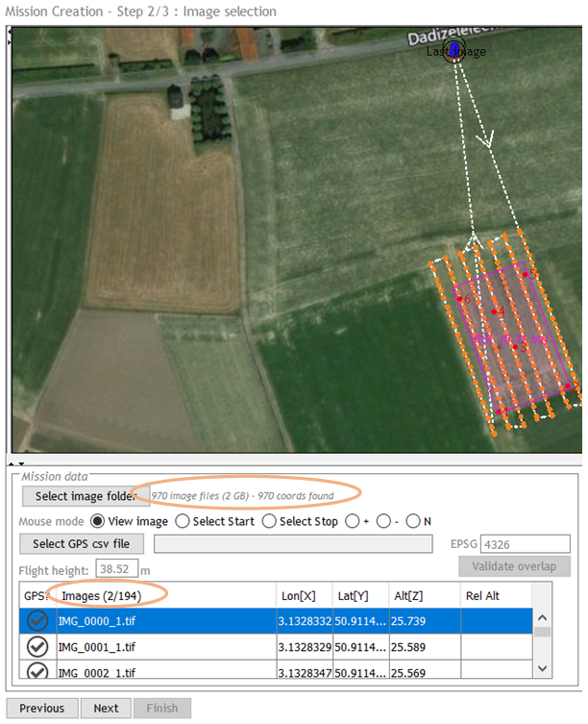588x724 pixels.
Task: Choose the Select Start mouse mode
Action: (183, 521)
